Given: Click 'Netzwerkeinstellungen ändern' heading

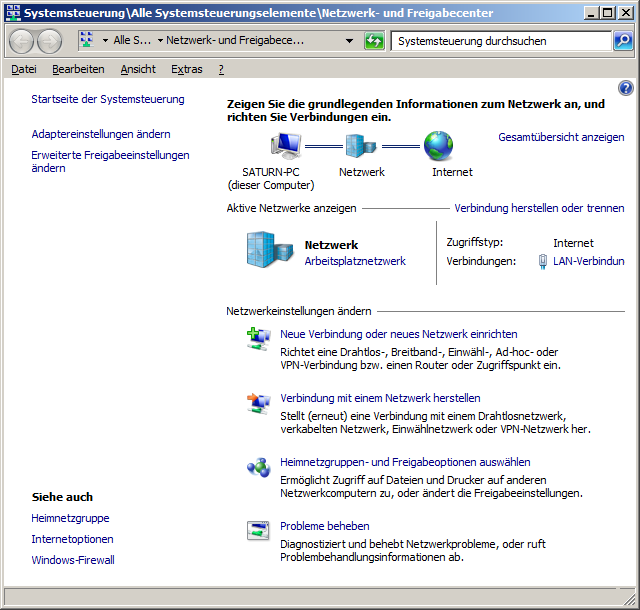Looking at the screenshot, I should (x=299, y=312).
